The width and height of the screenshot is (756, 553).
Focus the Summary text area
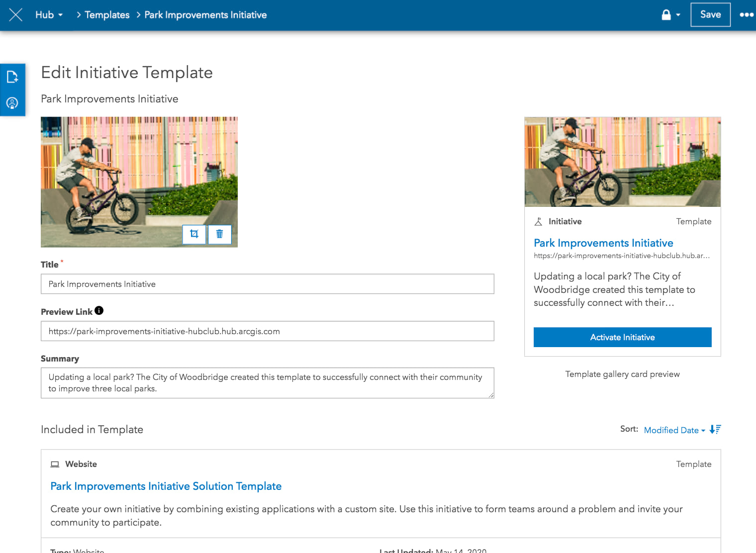tap(268, 383)
